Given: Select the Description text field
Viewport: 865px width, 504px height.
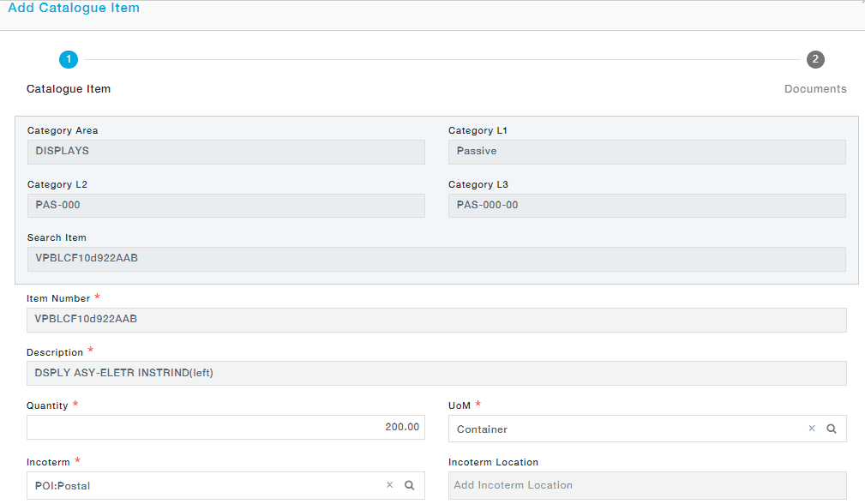Looking at the screenshot, I should 436,373.
